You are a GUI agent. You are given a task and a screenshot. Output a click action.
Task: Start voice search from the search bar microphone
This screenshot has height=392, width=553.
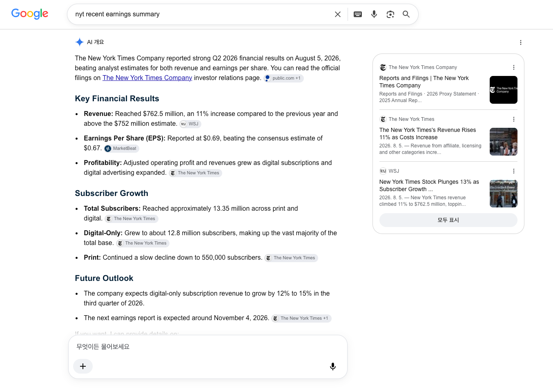(x=374, y=14)
